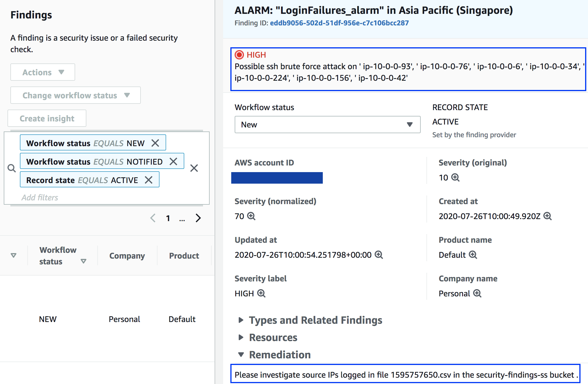Viewport: 588px width, 384px height.
Task: Remove Workflow status EQUALS NOTIFIED filter
Action: click(173, 161)
